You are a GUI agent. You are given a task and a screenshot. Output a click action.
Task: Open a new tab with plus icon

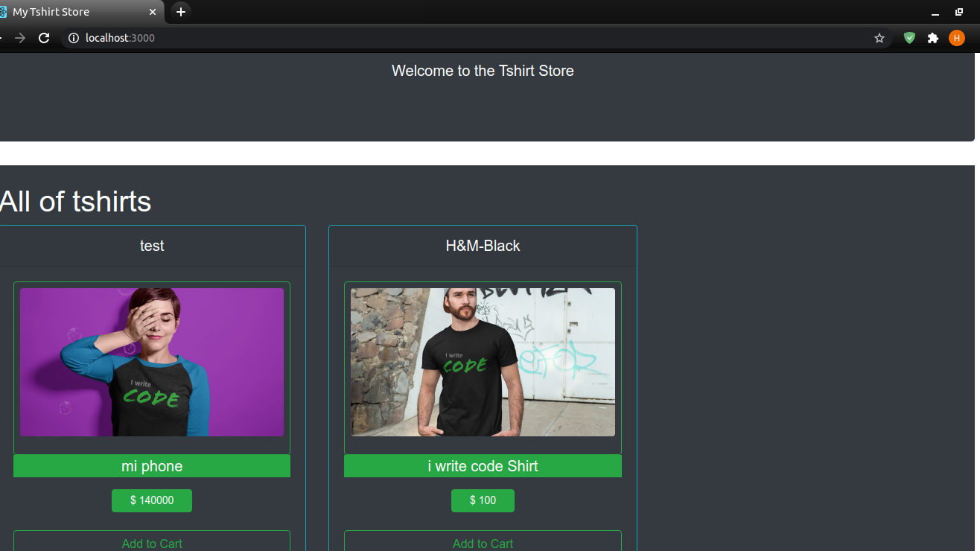click(x=181, y=12)
